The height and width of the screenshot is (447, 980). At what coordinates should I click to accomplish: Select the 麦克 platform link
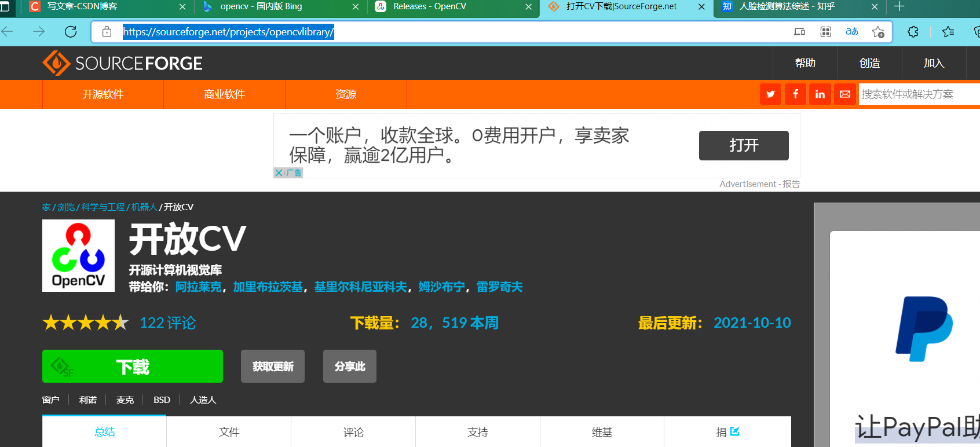125,400
